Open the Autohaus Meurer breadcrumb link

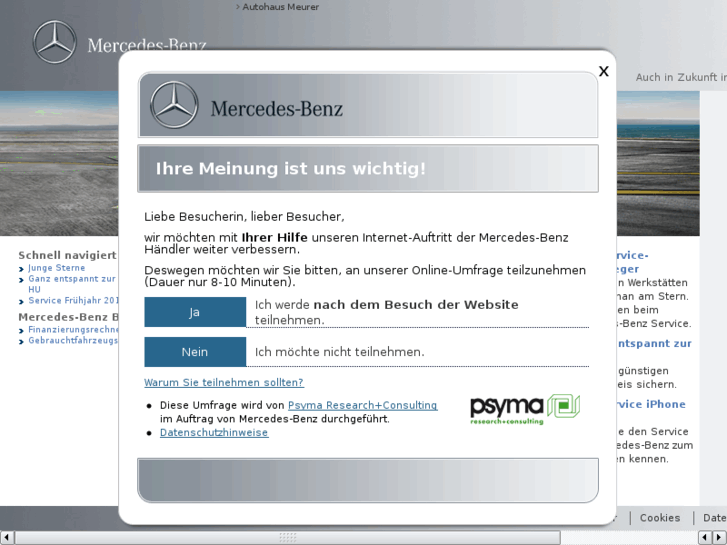click(x=280, y=7)
